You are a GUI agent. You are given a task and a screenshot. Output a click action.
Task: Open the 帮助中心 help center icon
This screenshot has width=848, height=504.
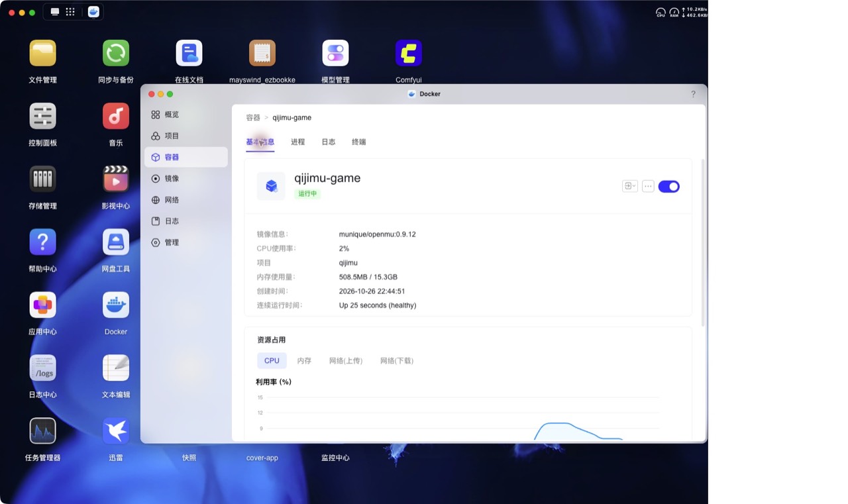click(x=43, y=242)
